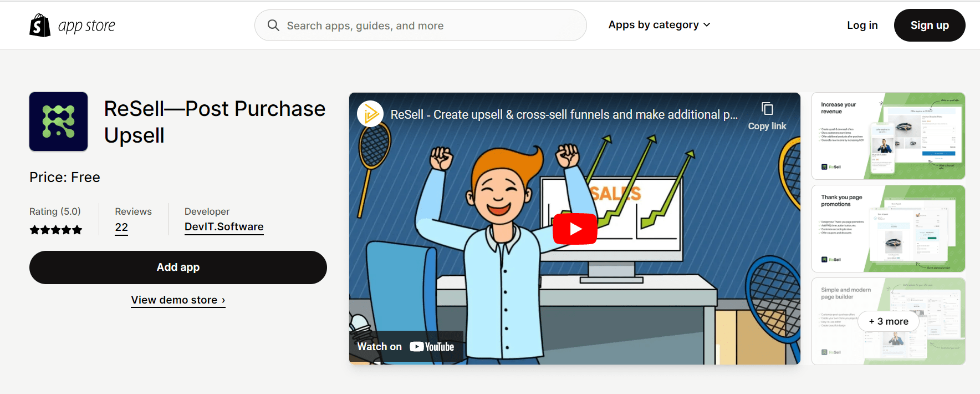This screenshot has height=394, width=980.
Task: Play the YouTube video with red play button
Action: click(575, 229)
